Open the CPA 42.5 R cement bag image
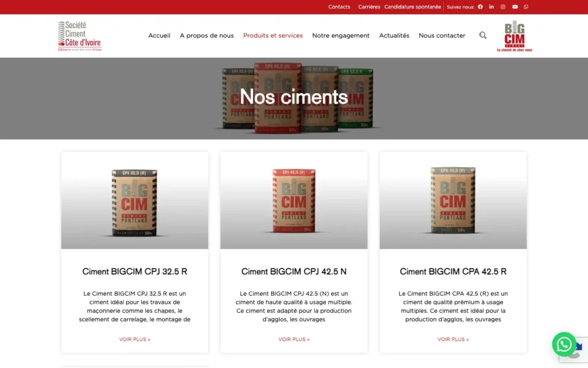 click(x=453, y=201)
